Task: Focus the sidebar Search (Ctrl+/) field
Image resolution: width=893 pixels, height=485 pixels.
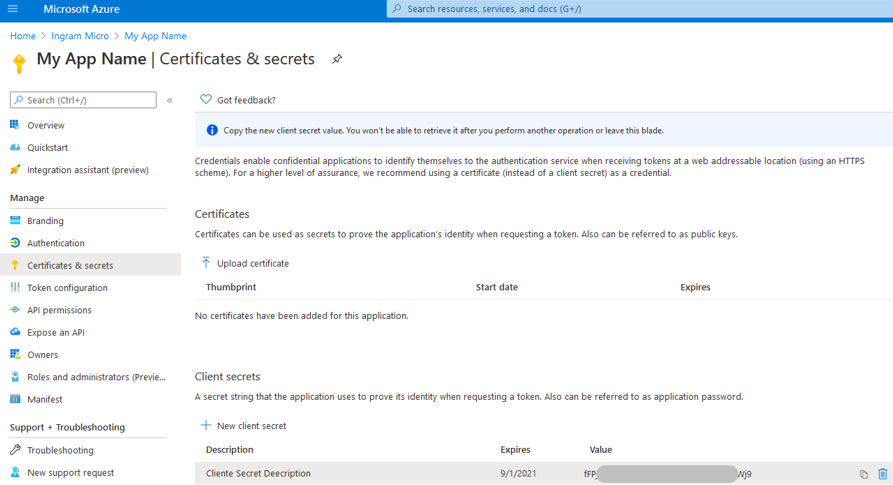Action: [x=83, y=100]
